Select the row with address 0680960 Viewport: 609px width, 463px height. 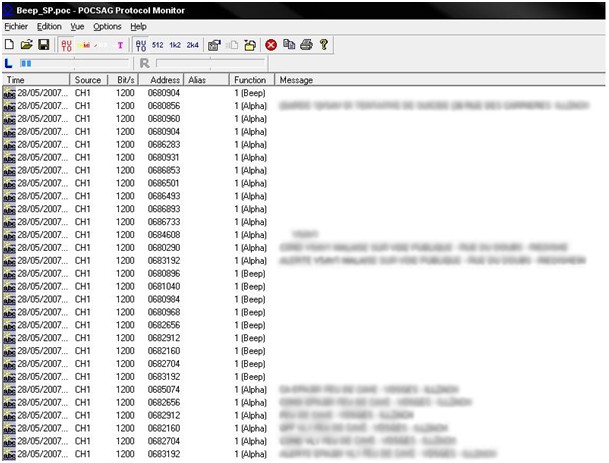(x=304, y=118)
